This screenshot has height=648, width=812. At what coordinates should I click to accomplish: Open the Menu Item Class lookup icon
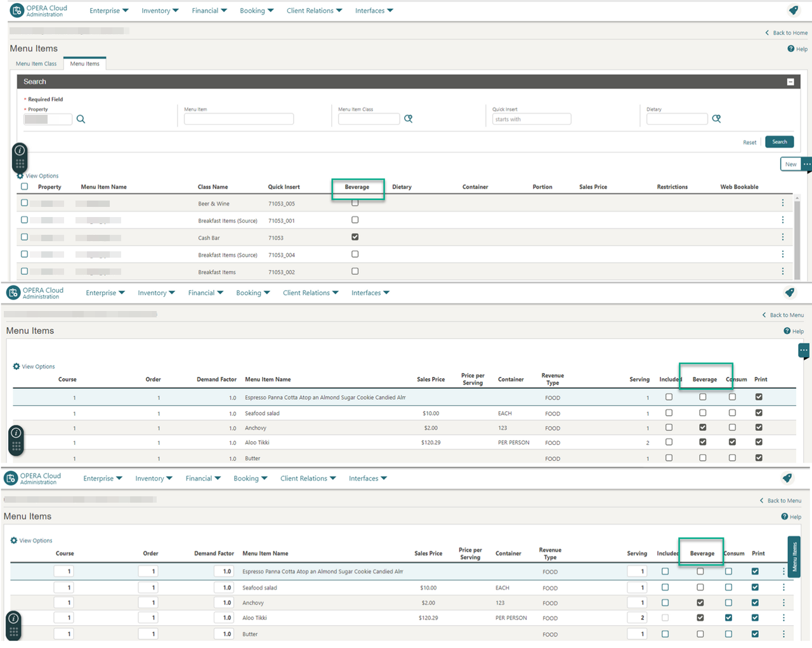[409, 119]
